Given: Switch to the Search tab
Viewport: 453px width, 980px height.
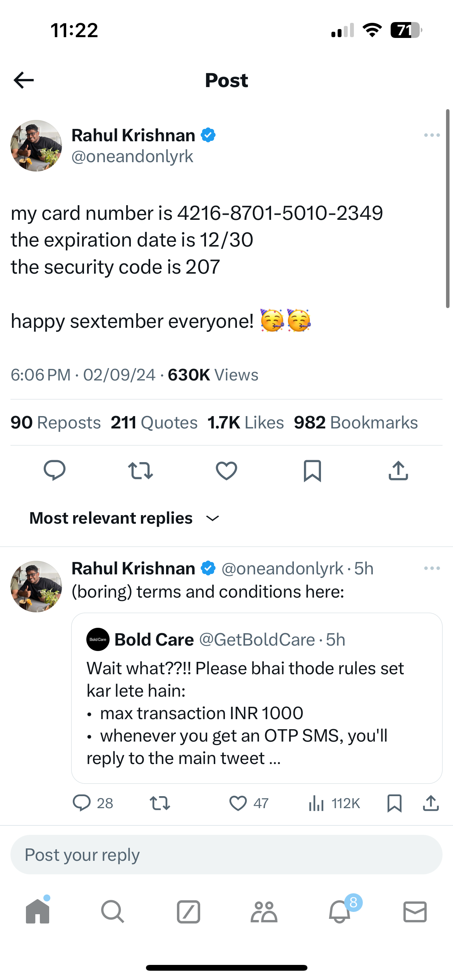Looking at the screenshot, I should [x=113, y=911].
